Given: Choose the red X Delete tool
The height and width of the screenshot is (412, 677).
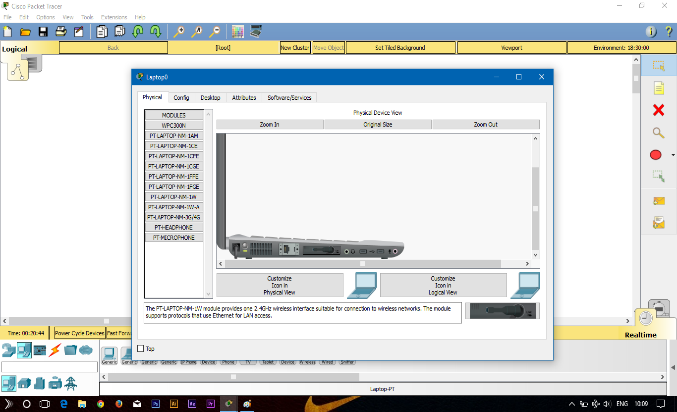Looking at the screenshot, I should coord(658,110).
